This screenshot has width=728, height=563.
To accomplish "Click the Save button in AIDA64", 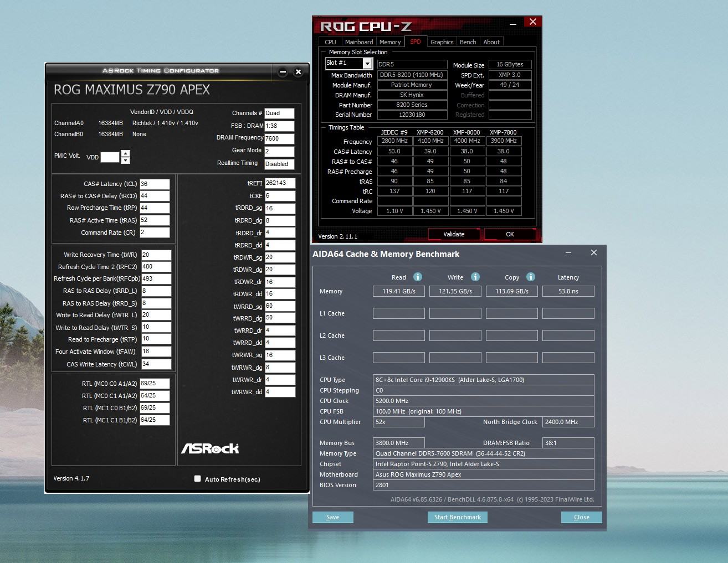I will tap(332, 517).
